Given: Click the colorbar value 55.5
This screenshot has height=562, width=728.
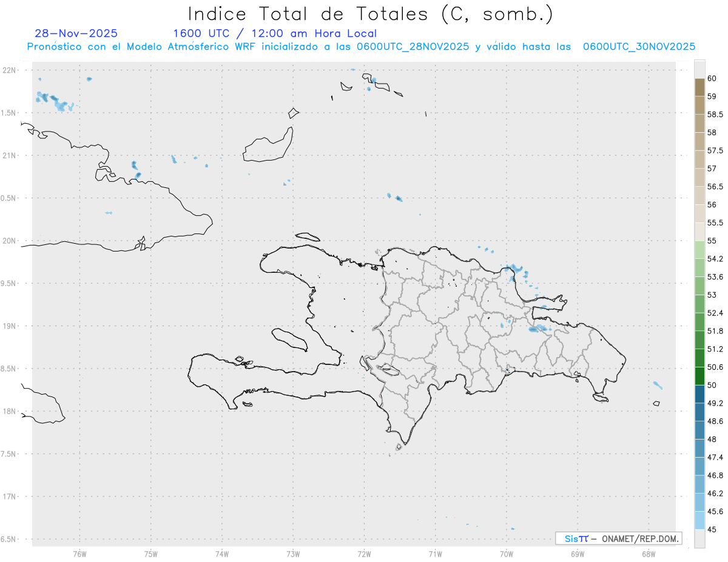Looking at the screenshot, I should (x=715, y=222).
